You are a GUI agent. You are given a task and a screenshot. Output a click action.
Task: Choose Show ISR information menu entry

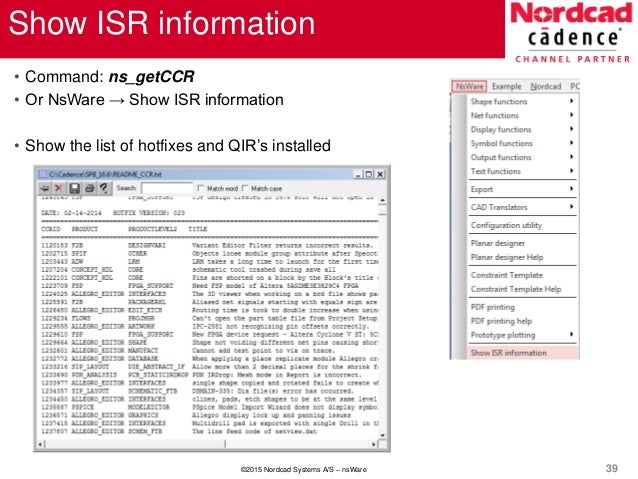pyautogui.click(x=523, y=353)
